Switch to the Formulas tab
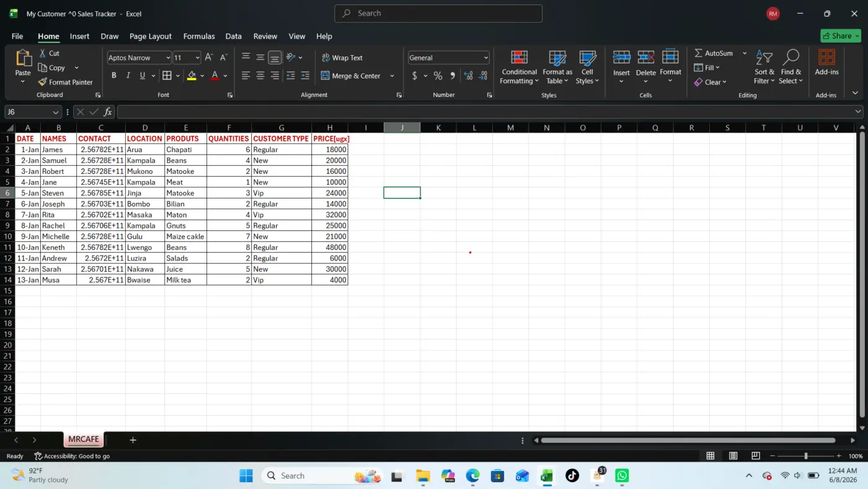Screen dimensions: 868x489 tap(199, 36)
